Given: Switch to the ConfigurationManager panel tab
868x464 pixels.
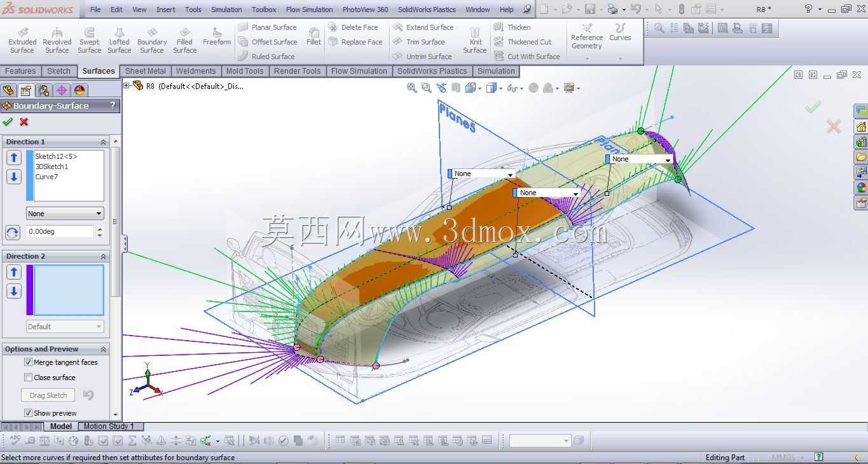Looking at the screenshot, I should (43, 90).
